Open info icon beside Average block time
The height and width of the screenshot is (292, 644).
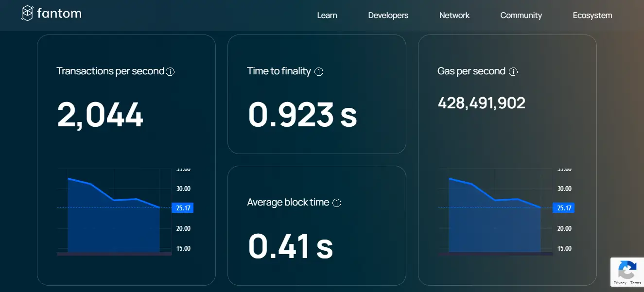coord(337,203)
